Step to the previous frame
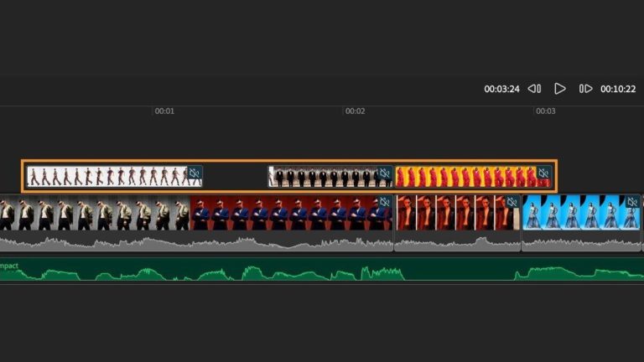Image resolution: width=644 pixels, height=362 pixels. 534,89
